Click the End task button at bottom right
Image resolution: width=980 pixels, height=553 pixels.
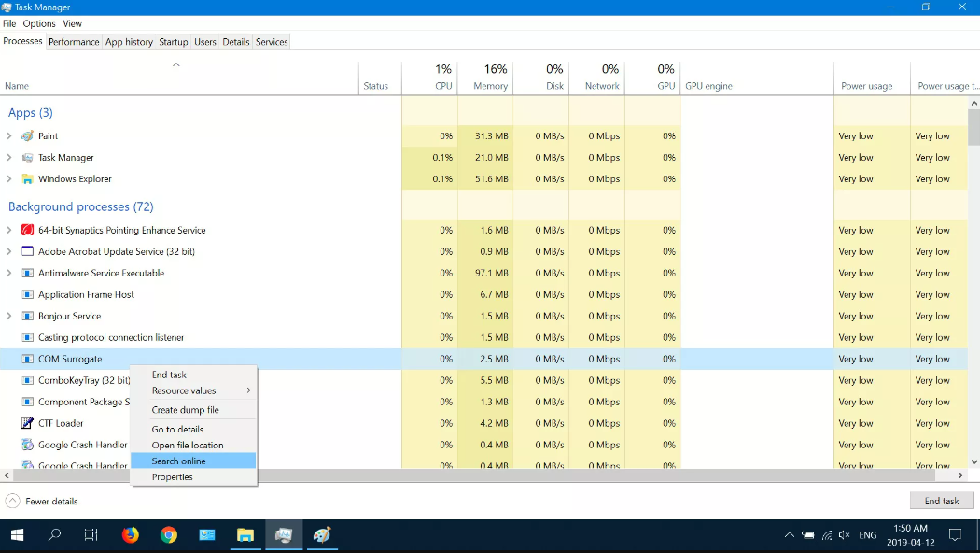[941, 501]
